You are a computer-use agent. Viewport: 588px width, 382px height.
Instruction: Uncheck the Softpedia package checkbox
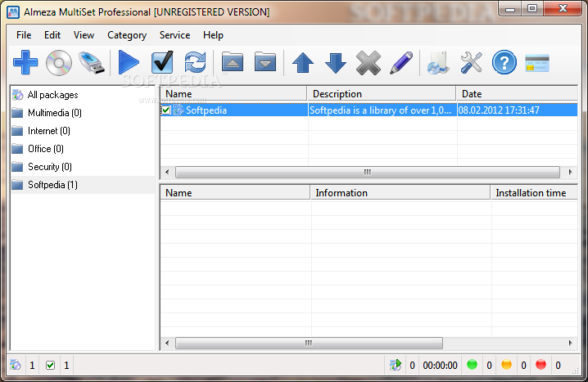coord(165,110)
